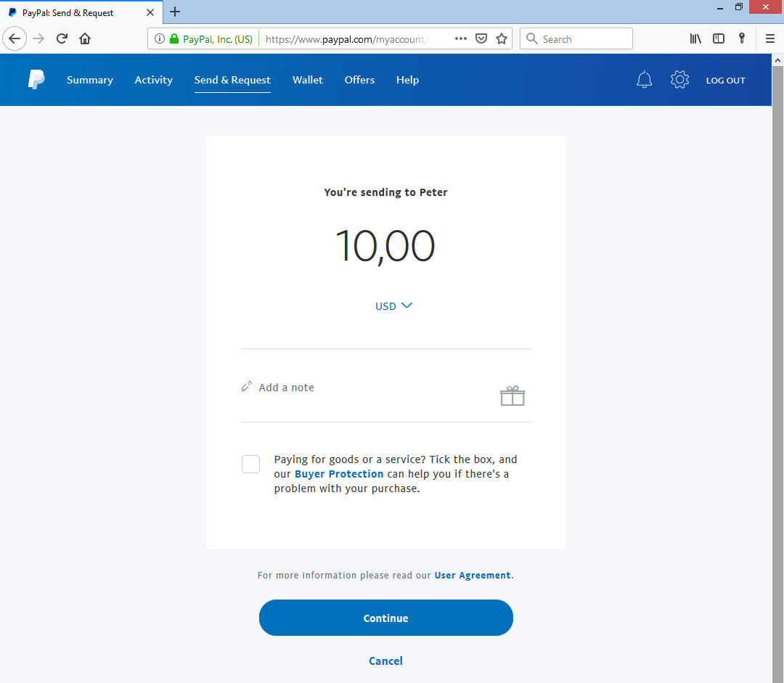Click the page scrollbar up arrow
The height and width of the screenshot is (683, 784).
[x=777, y=60]
